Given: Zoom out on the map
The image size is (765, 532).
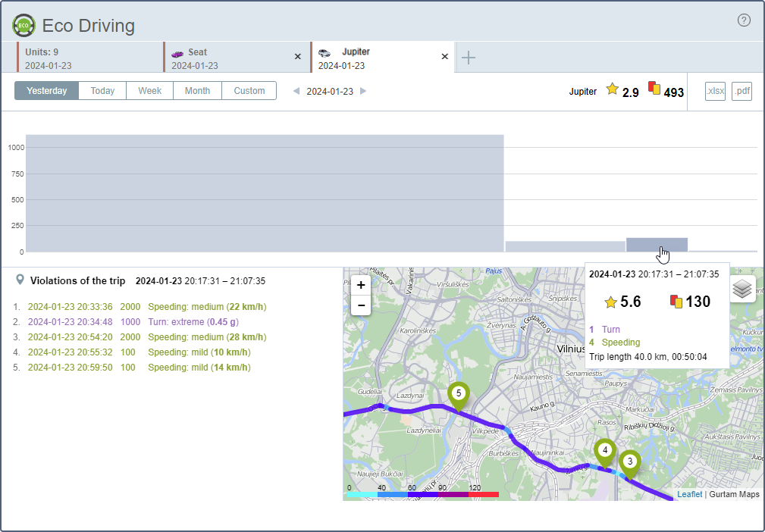Looking at the screenshot, I should pos(361,305).
